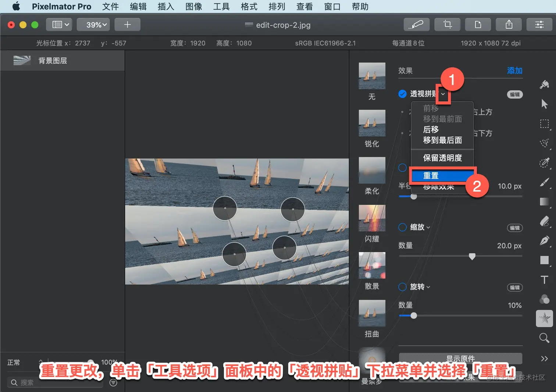Click the 半径 slider handle

(x=414, y=196)
